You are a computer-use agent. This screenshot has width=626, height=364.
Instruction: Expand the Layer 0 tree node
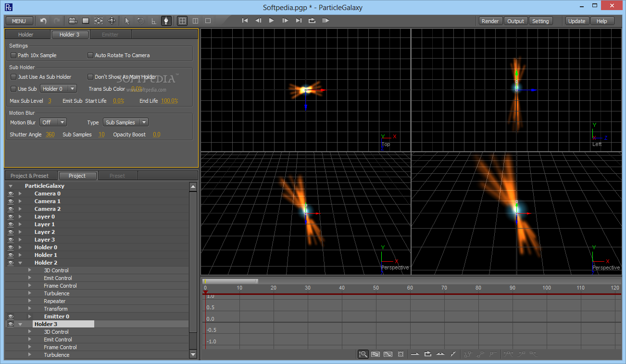(x=20, y=217)
